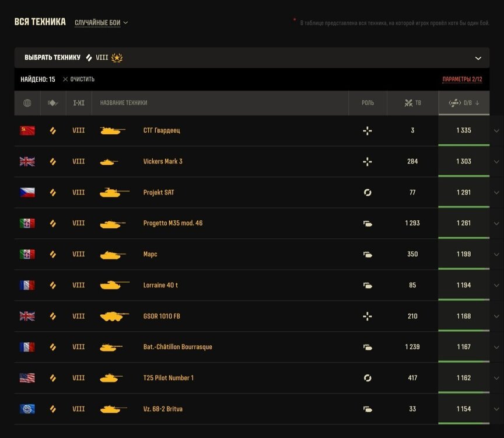Click the Найдено: 15 results label
The image size is (504, 438).
coord(38,79)
